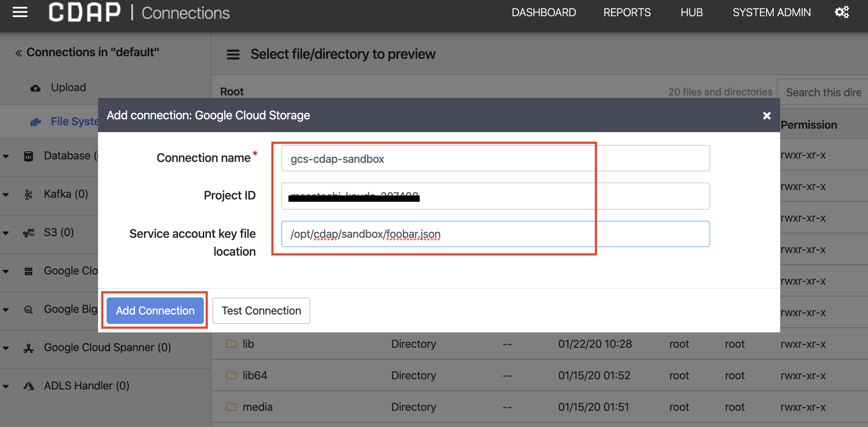Viewport: 868px width, 427px height.
Task: Open the settings gear in the top bar
Action: (842, 12)
